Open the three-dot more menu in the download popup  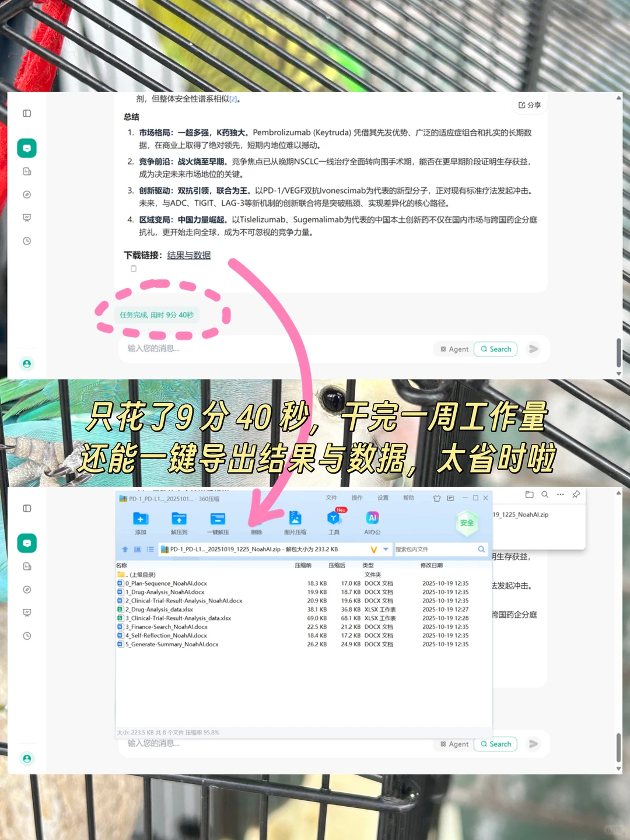tap(561, 494)
